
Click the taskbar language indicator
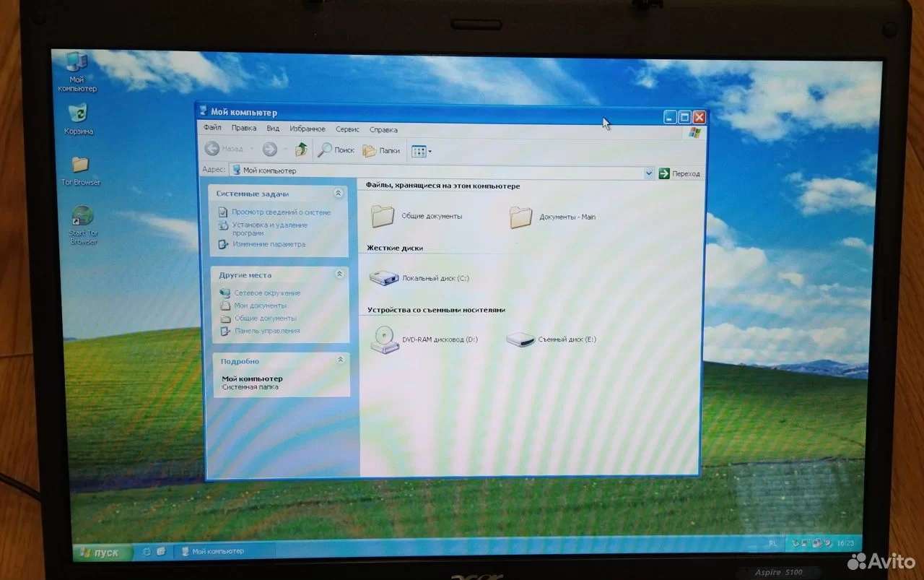[772, 542]
